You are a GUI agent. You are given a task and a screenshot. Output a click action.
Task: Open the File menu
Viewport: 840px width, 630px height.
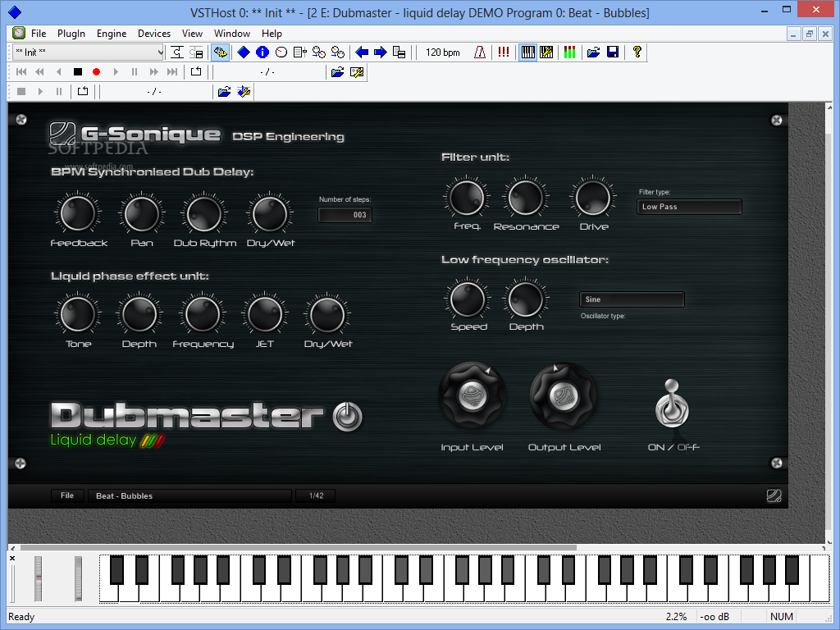coord(39,33)
